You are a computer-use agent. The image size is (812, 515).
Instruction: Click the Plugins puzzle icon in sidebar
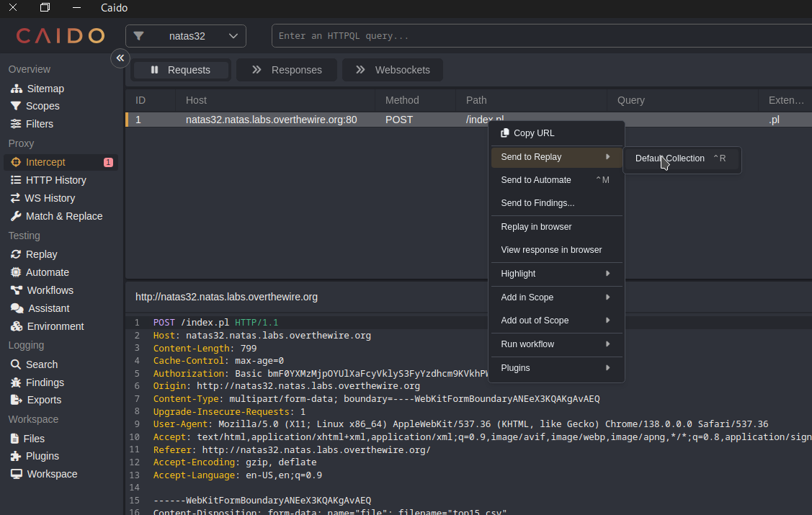click(x=16, y=456)
